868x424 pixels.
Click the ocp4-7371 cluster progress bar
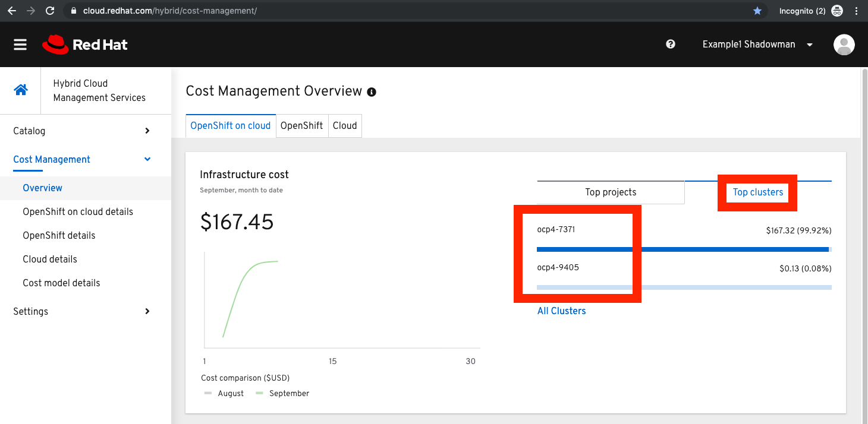click(684, 249)
